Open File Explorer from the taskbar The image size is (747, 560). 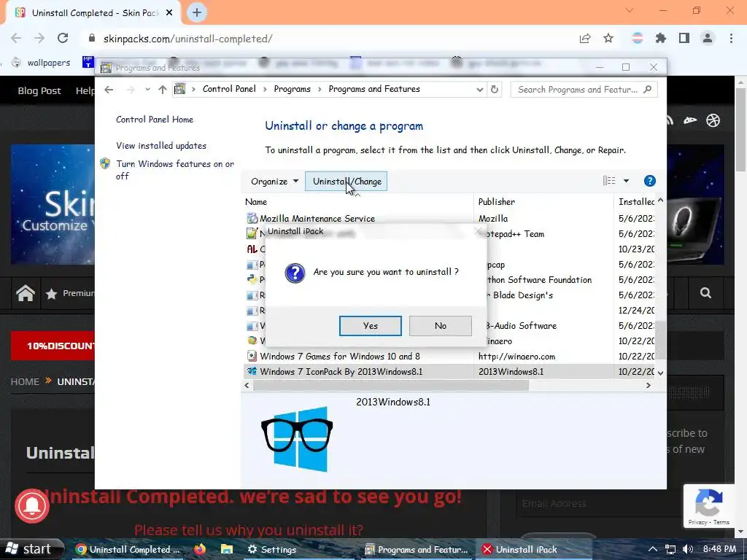tap(227, 549)
